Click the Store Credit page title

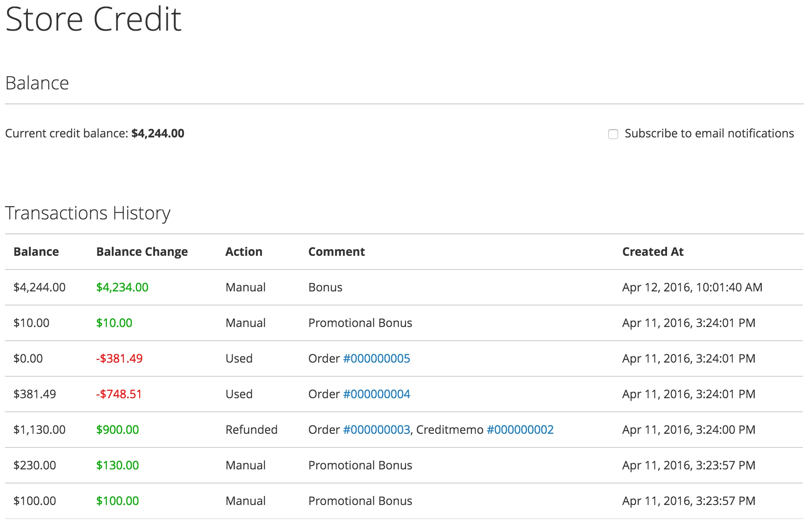[93, 19]
